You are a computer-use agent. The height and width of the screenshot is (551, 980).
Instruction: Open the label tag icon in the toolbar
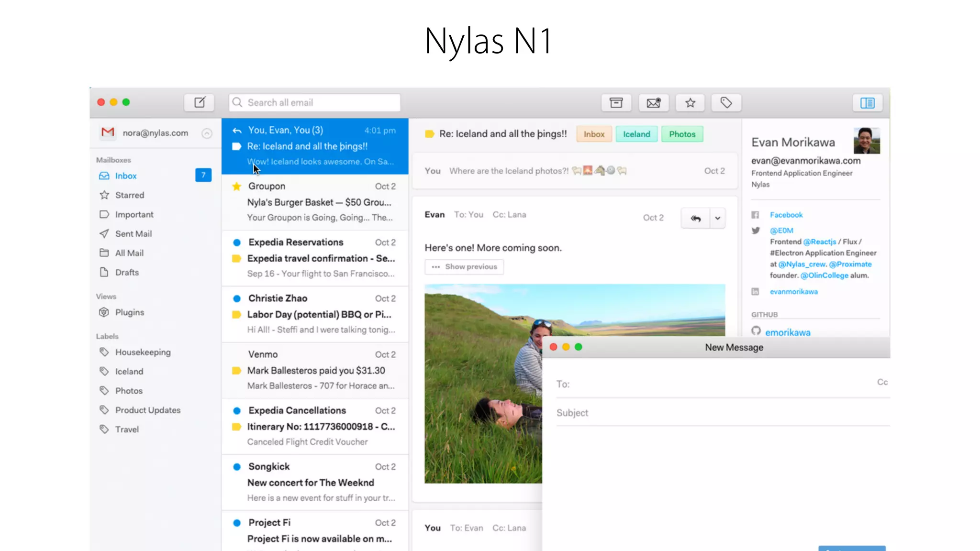tap(726, 102)
